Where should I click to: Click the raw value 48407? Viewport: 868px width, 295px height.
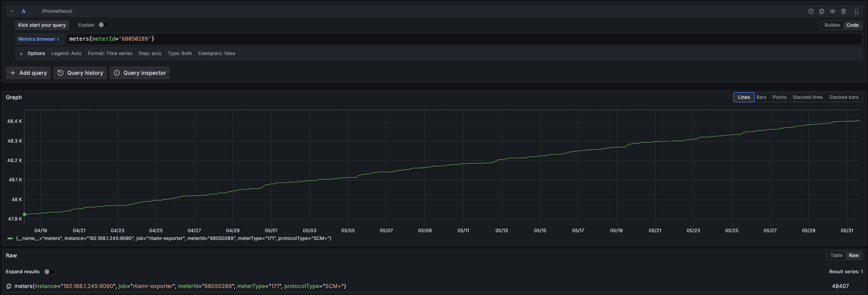coord(840,286)
